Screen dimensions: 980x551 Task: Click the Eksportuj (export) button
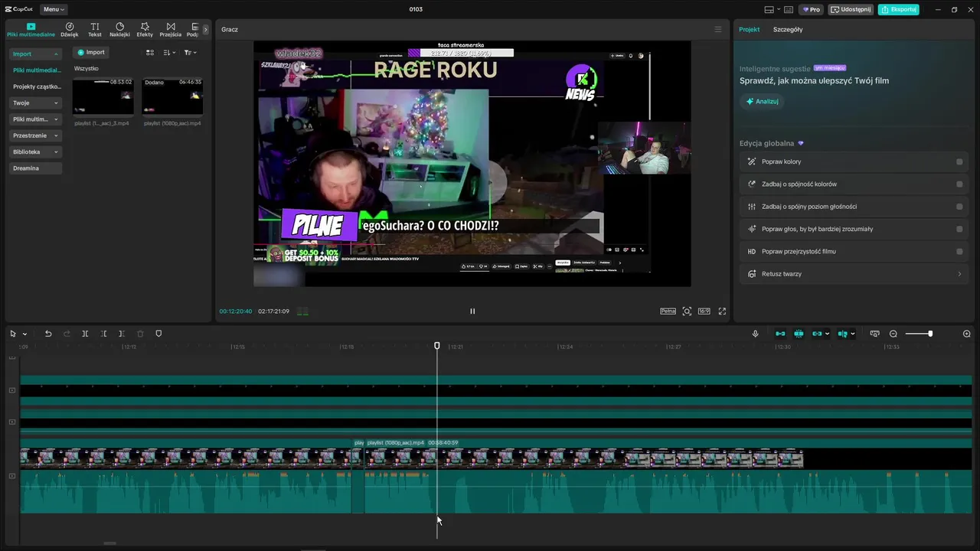pos(899,9)
